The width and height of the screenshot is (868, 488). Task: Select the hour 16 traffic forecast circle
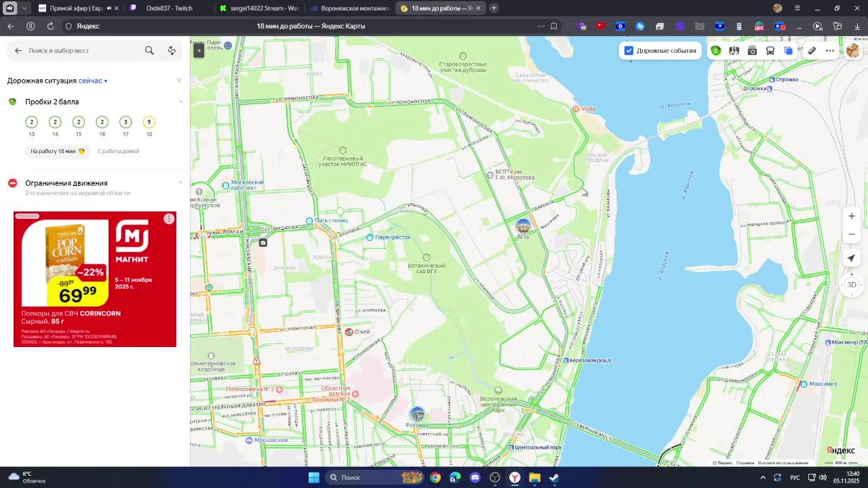102,122
